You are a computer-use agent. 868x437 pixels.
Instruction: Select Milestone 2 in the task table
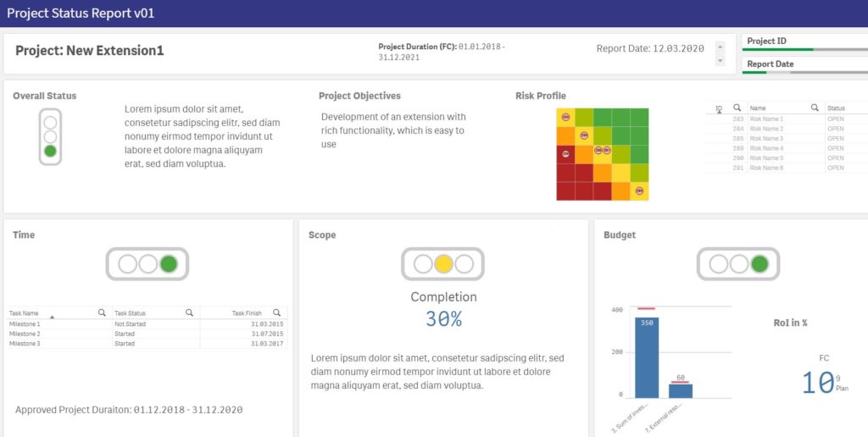tap(25, 334)
